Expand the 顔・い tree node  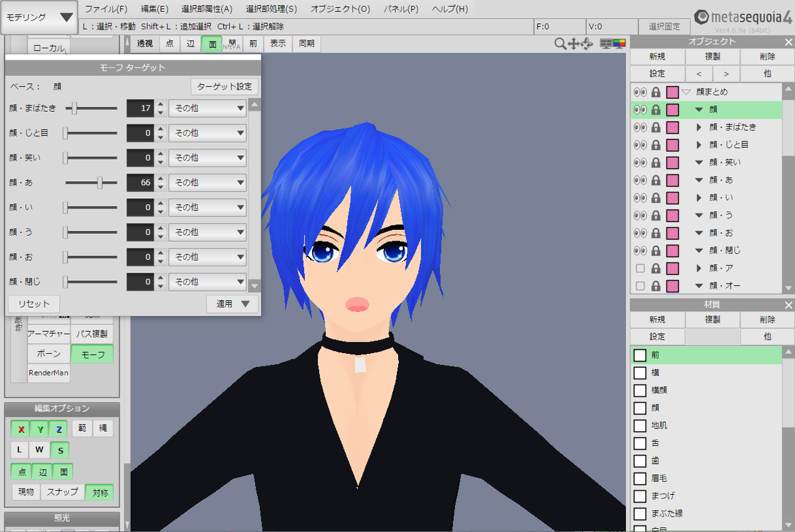(x=698, y=197)
